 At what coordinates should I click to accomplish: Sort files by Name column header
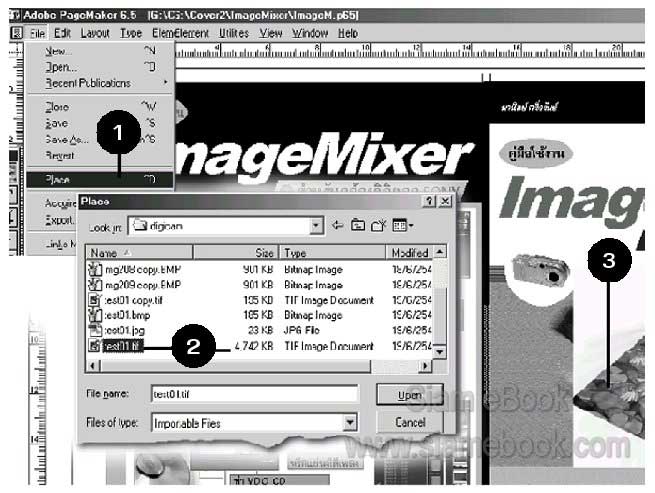point(140,253)
